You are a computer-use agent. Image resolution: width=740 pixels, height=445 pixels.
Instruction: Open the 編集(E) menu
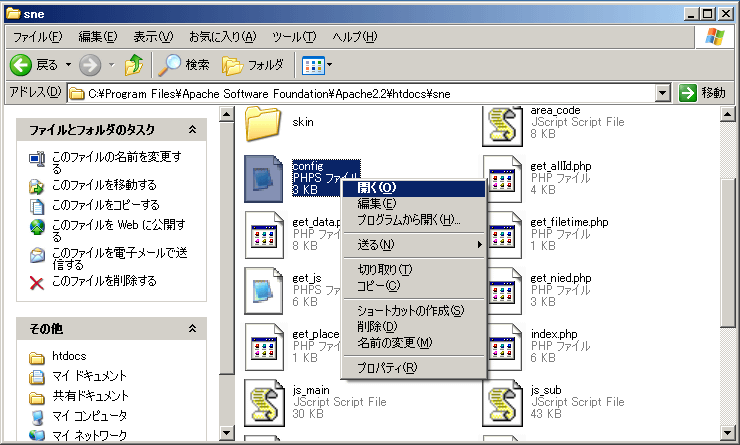coord(98,37)
